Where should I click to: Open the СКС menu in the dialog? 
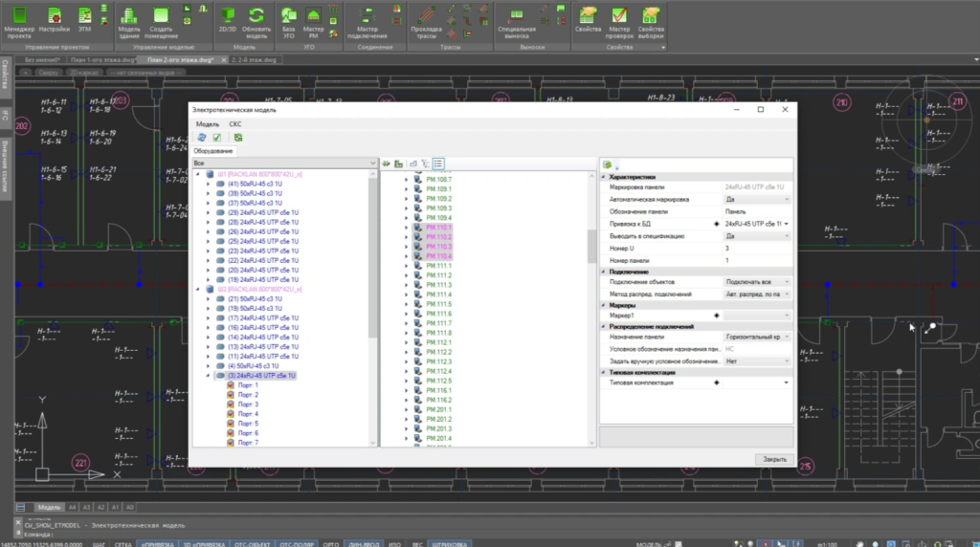point(235,124)
